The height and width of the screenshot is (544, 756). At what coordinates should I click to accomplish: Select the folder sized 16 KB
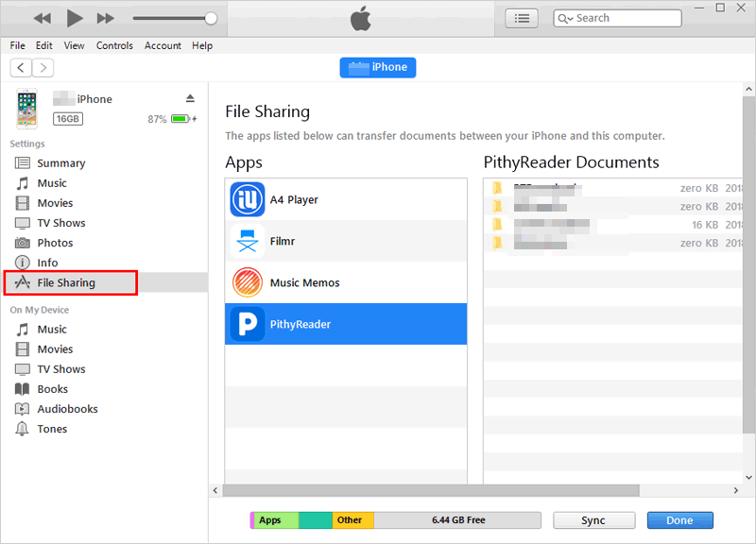(613, 225)
